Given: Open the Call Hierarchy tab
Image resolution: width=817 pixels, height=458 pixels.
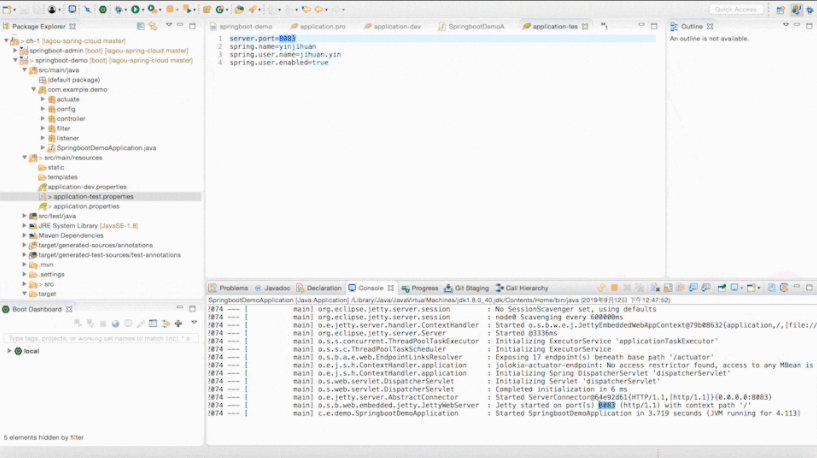Looking at the screenshot, I should 522,288.
